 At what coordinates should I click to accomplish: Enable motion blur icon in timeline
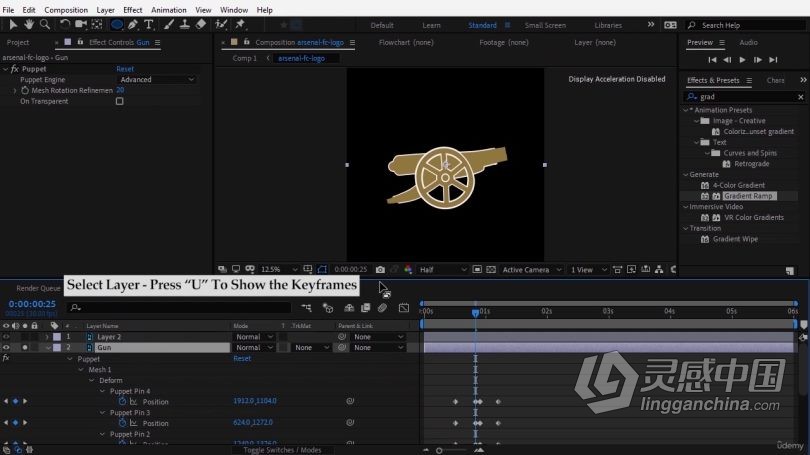pyautogui.click(x=382, y=308)
